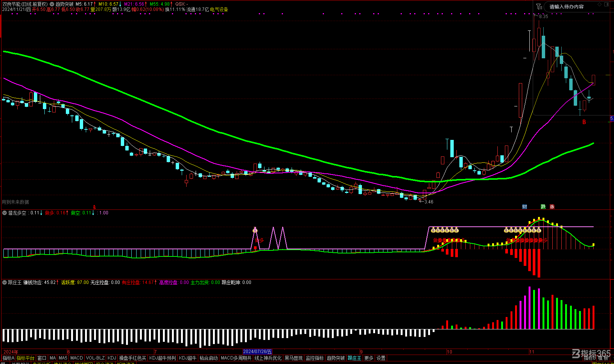Select the KDJ超牛 indicator tab

click(188, 358)
